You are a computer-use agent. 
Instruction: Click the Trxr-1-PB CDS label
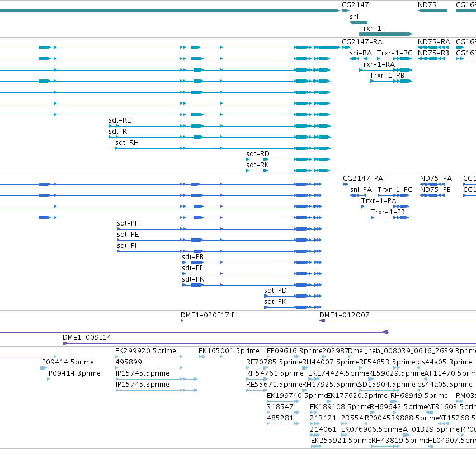tap(388, 212)
